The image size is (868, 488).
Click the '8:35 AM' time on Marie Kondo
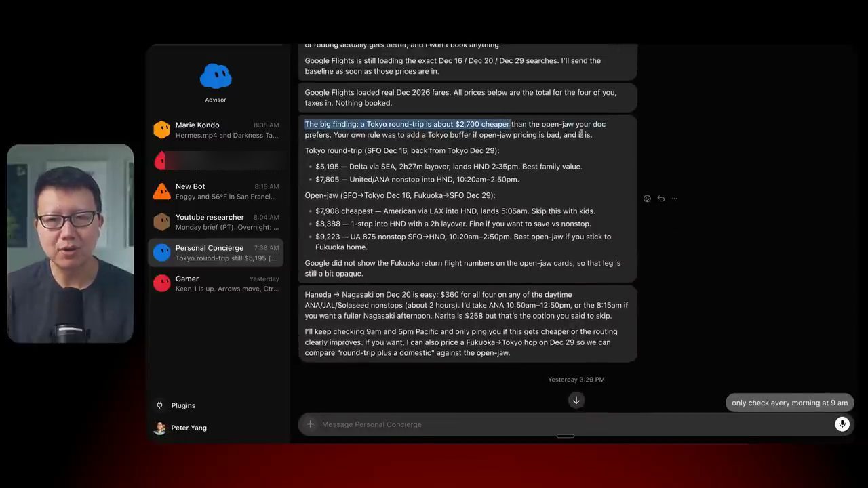tap(267, 125)
